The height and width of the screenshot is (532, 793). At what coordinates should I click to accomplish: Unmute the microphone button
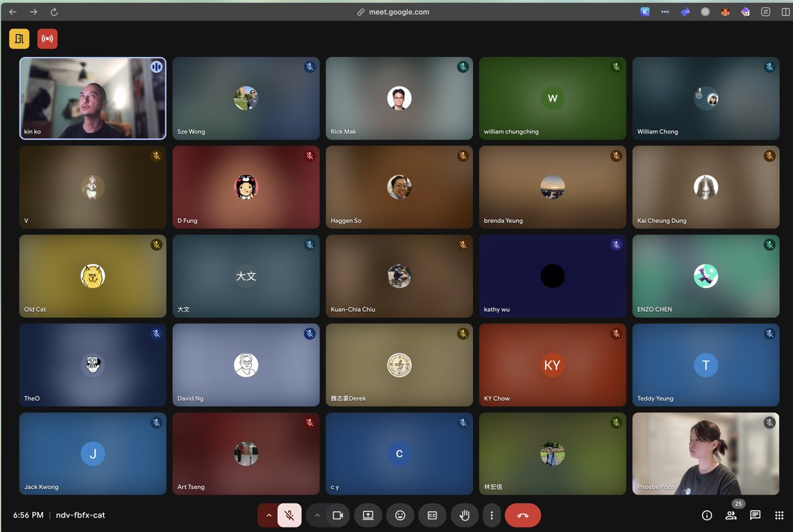289,515
